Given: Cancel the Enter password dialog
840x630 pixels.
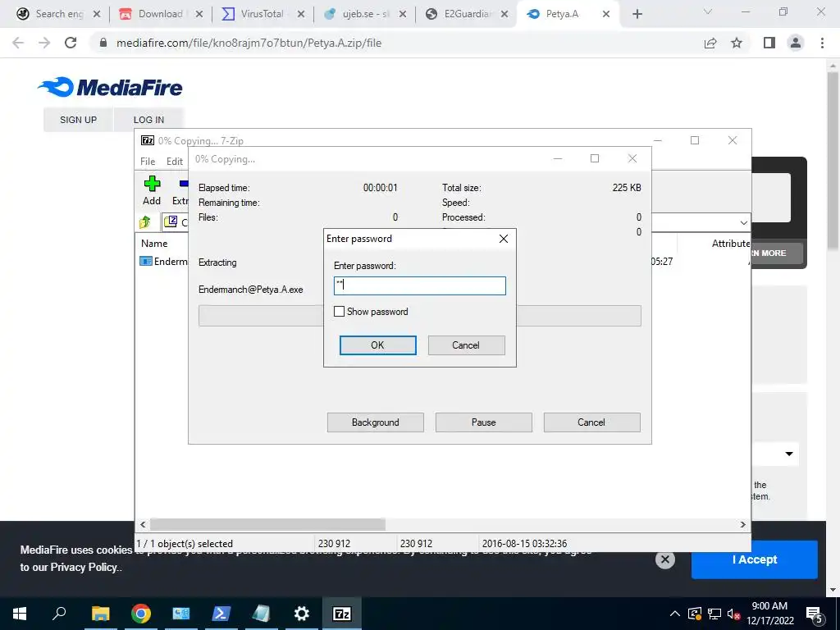Looking at the screenshot, I should [x=466, y=345].
